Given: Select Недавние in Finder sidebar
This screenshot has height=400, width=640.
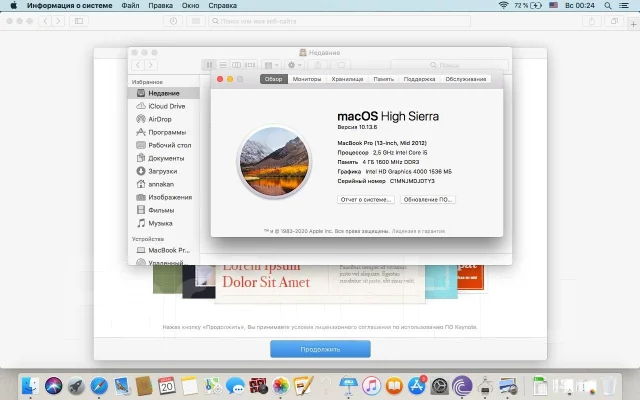Looking at the screenshot, I should point(164,93).
